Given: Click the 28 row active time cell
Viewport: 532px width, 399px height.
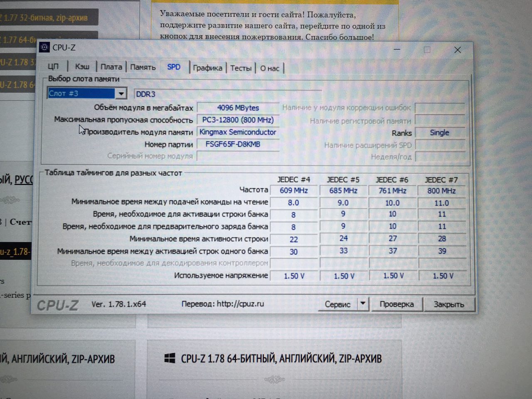Looking at the screenshot, I should [442, 239].
